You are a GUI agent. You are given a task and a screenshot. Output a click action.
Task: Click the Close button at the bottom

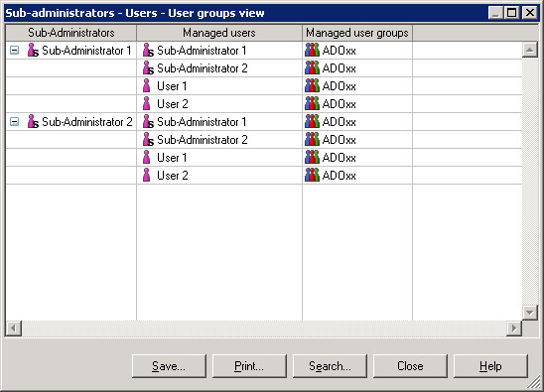coord(410,366)
